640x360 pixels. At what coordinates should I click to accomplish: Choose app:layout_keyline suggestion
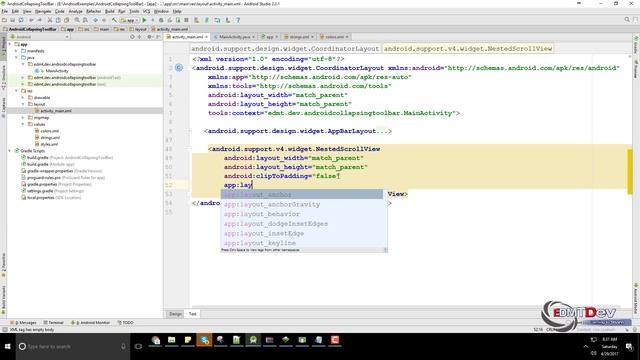coord(304,243)
